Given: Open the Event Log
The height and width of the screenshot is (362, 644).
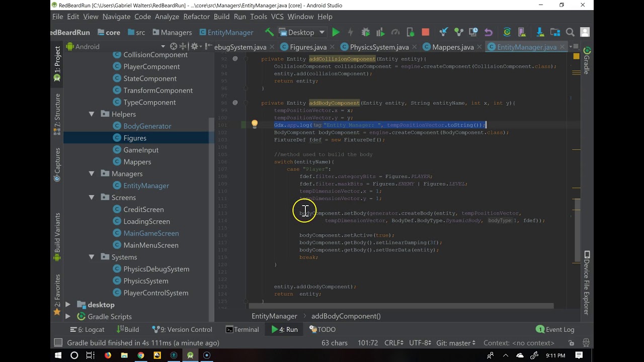Looking at the screenshot, I should (555, 329).
